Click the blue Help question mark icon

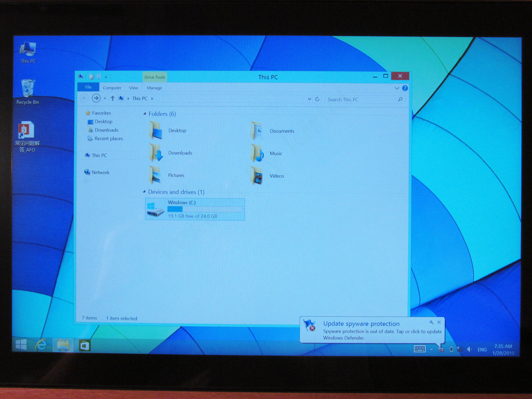click(x=405, y=88)
